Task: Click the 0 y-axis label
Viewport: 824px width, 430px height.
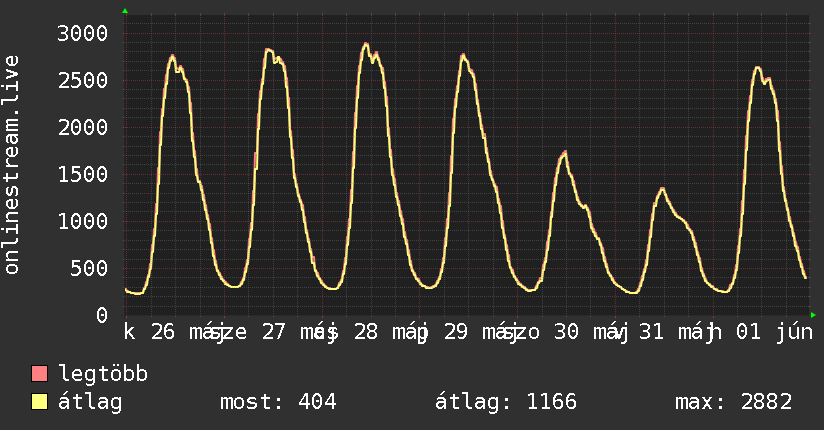Action: click(x=102, y=315)
